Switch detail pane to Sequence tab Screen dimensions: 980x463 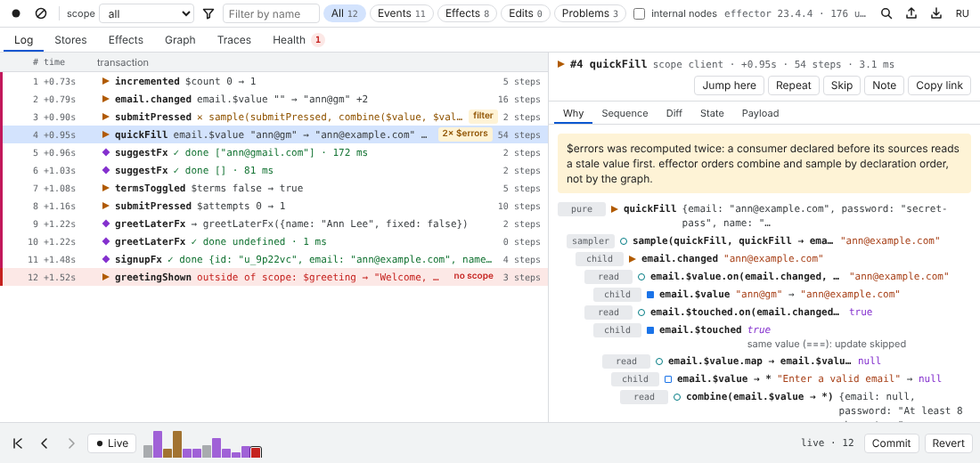pos(625,113)
